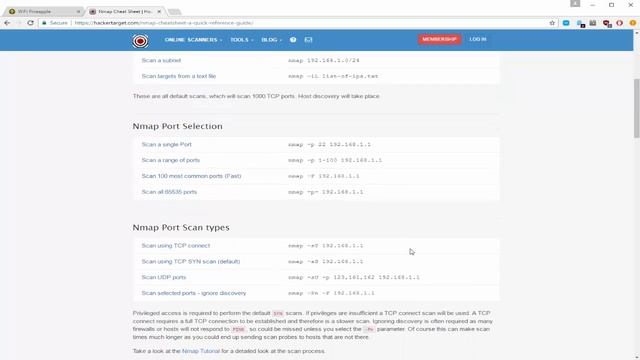Click the Membership button
Image resolution: width=640 pixels, height=360 pixels.
439,39
